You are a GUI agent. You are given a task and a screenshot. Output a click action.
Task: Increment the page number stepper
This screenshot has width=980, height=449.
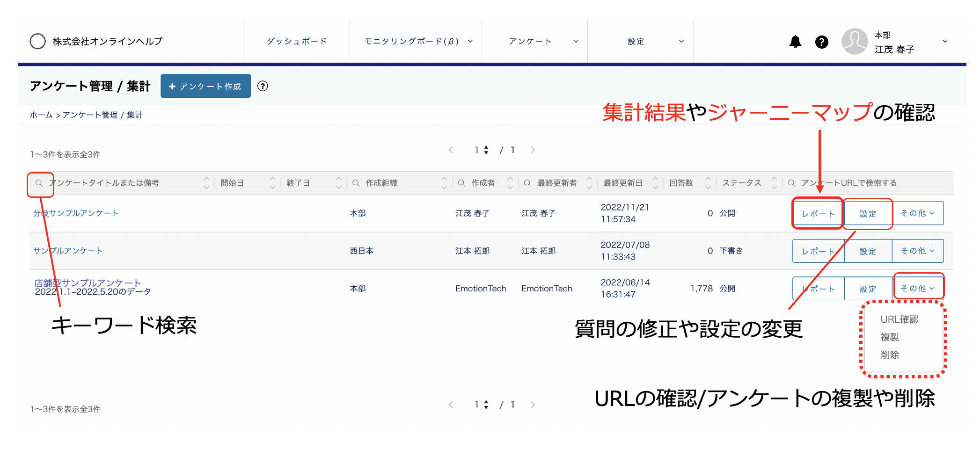[486, 147]
